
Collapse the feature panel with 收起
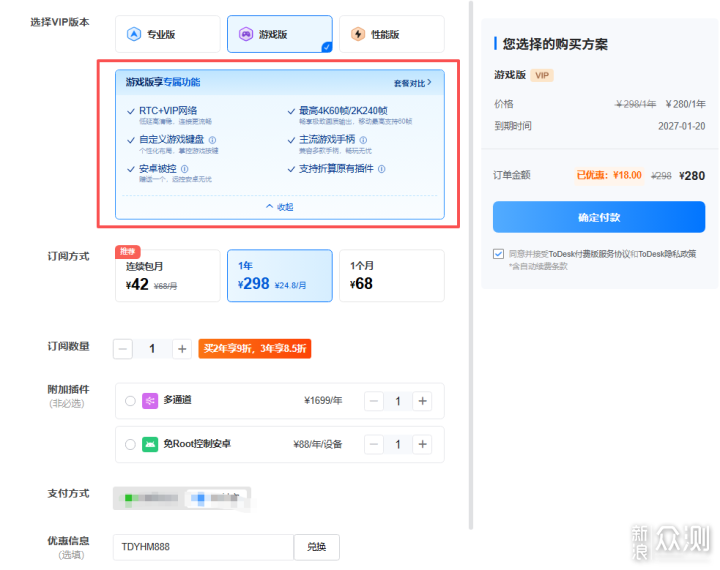[x=280, y=207]
